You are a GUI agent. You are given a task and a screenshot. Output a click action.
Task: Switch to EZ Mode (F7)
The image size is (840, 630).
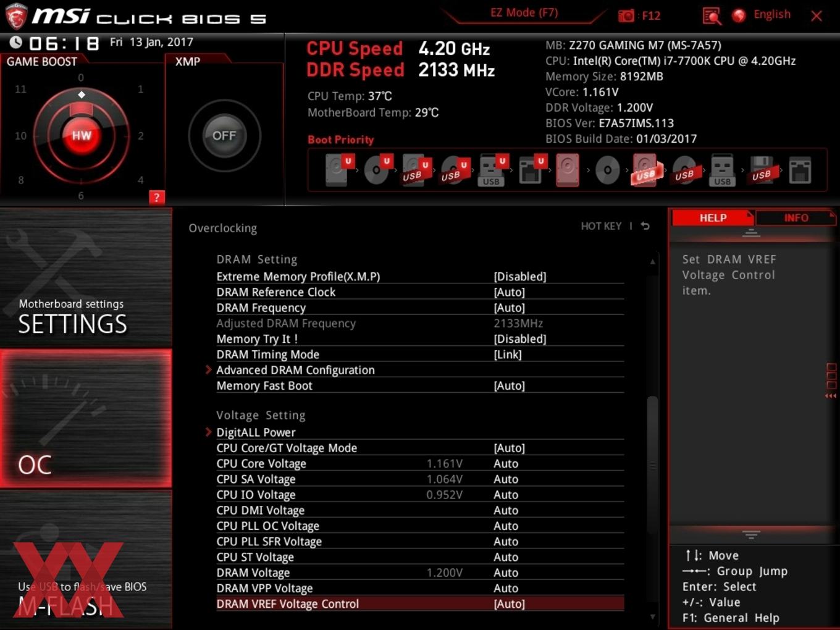click(x=524, y=12)
